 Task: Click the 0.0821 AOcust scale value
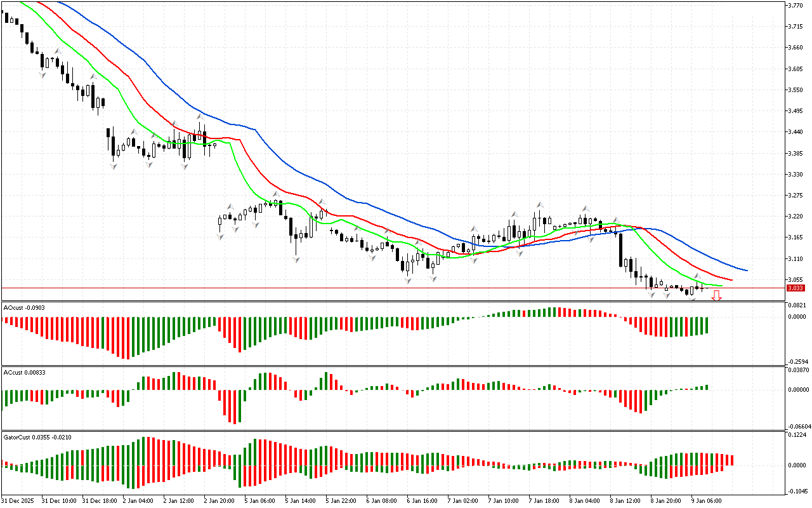point(796,305)
